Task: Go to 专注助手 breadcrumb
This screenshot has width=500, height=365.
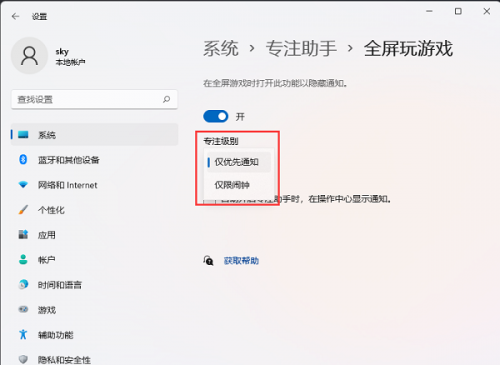Action: pos(301,48)
